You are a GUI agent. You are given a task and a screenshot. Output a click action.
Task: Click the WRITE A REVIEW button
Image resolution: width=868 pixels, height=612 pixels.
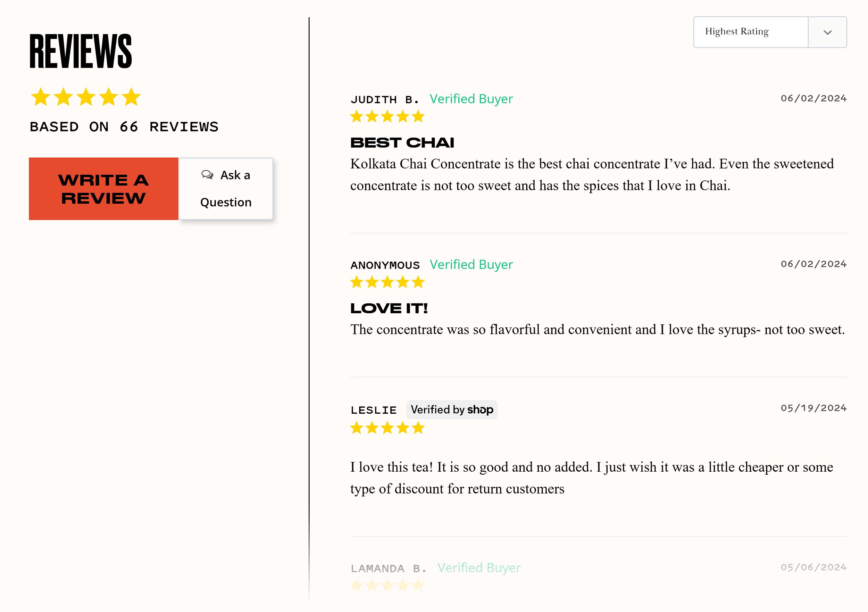point(103,189)
